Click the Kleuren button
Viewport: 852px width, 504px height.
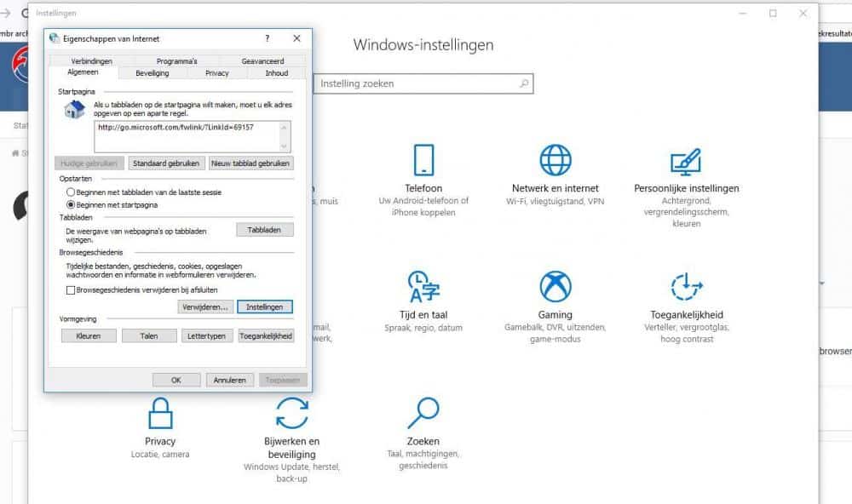(89, 336)
